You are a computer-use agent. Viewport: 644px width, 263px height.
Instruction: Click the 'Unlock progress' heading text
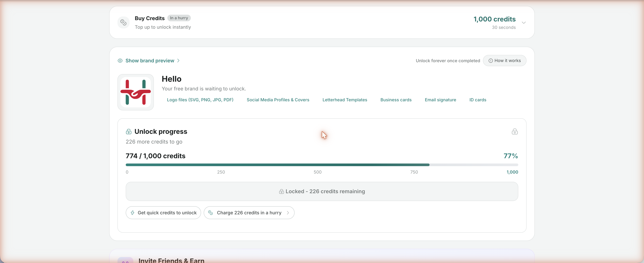click(x=161, y=132)
